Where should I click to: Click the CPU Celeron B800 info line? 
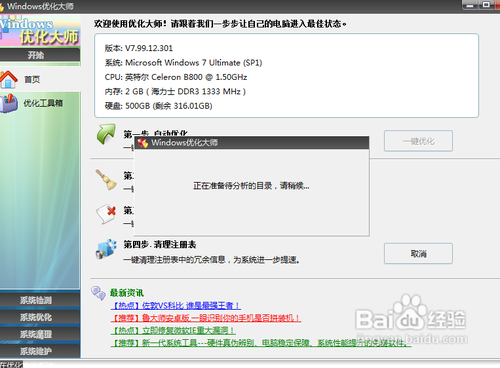tap(176, 77)
